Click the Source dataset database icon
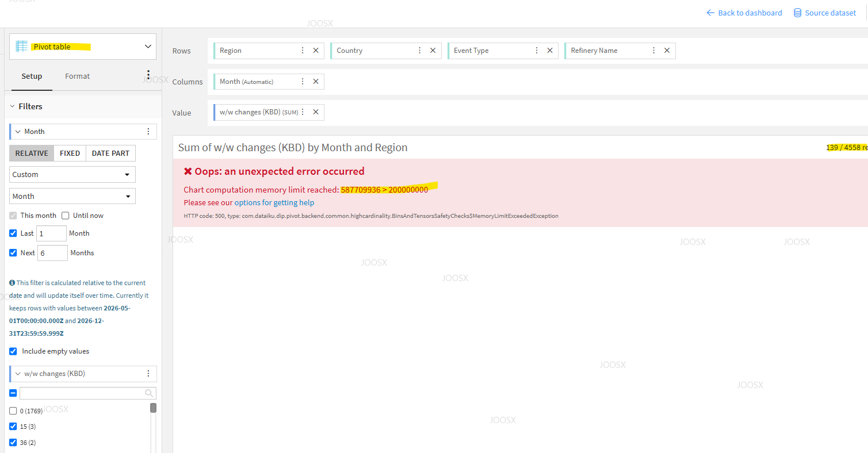The width and height of the screenshot is (868, 453). [x=798, y=13]
